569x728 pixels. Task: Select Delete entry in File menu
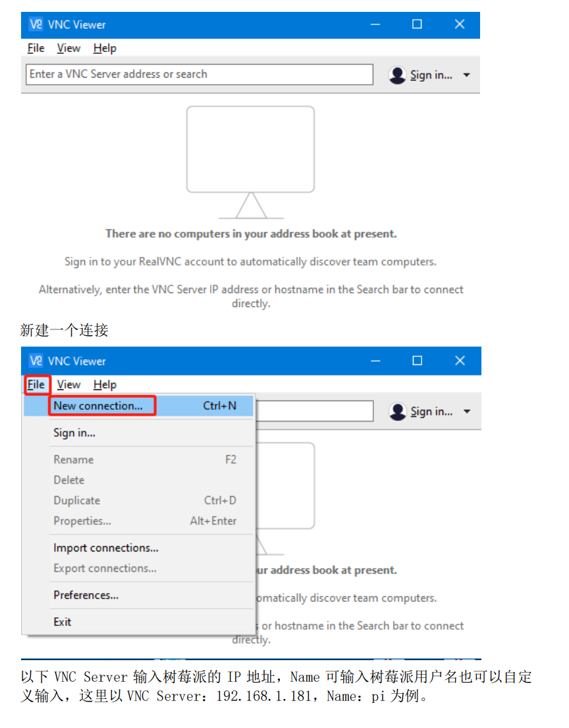138,480
